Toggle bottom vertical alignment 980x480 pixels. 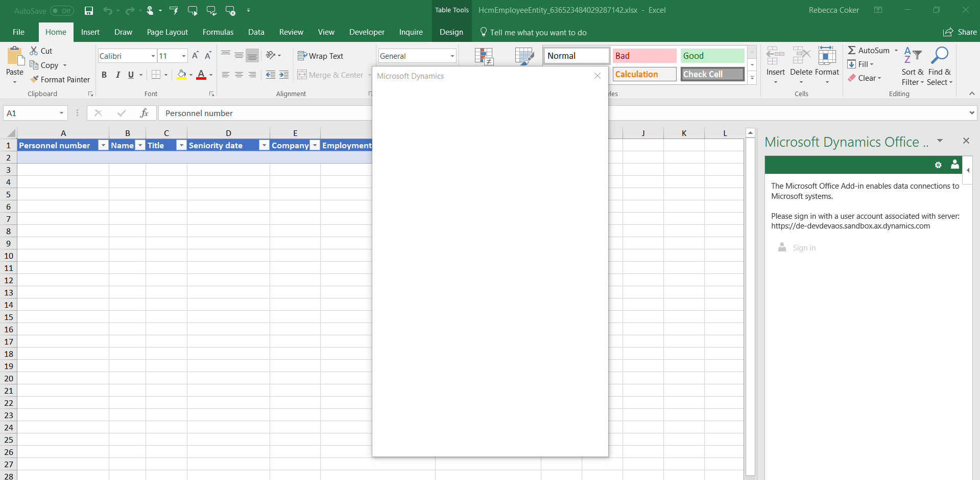point(252,55)
